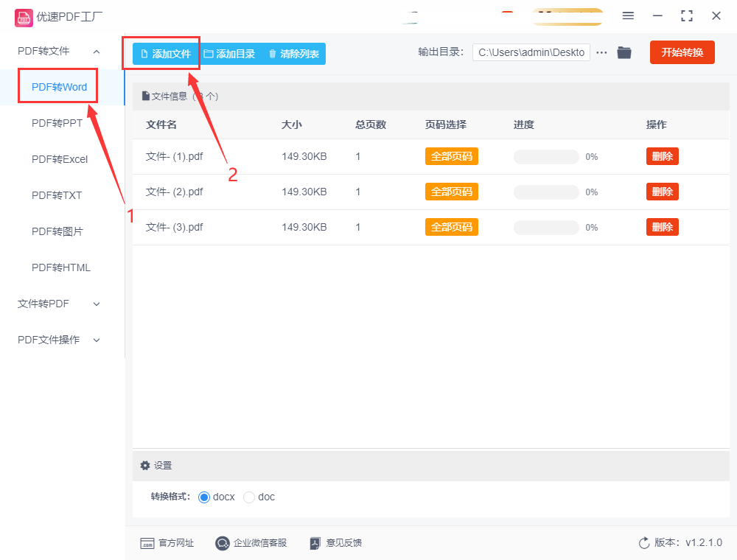
Task: Delete 文件- (1).pdf from the list
Action: pyautogui.click(x=663, y=156)
